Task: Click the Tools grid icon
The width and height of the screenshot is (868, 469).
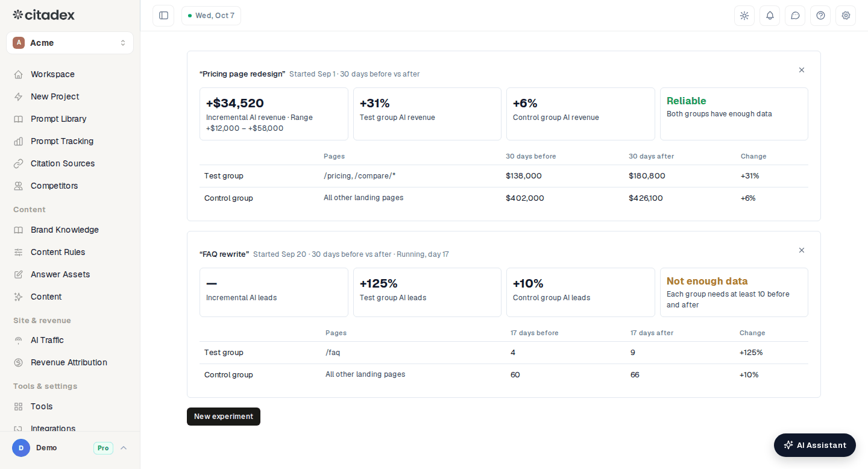Action: click(19, 406)
